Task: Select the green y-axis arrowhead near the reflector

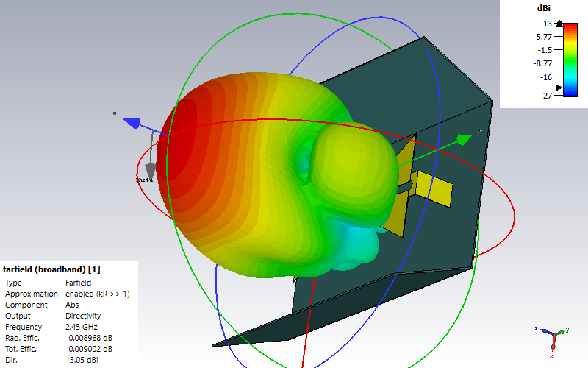Action: pos(465,138)
